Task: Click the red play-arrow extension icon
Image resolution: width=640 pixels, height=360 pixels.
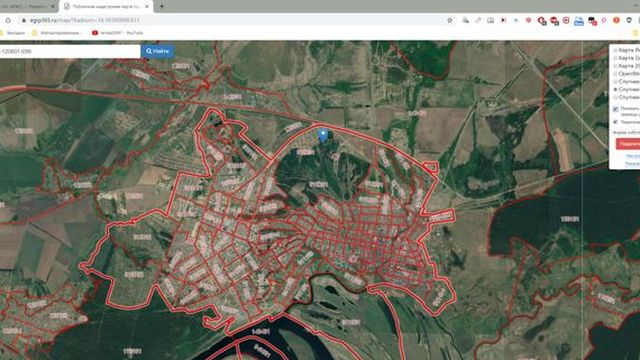Action: [x=504, y=20]
